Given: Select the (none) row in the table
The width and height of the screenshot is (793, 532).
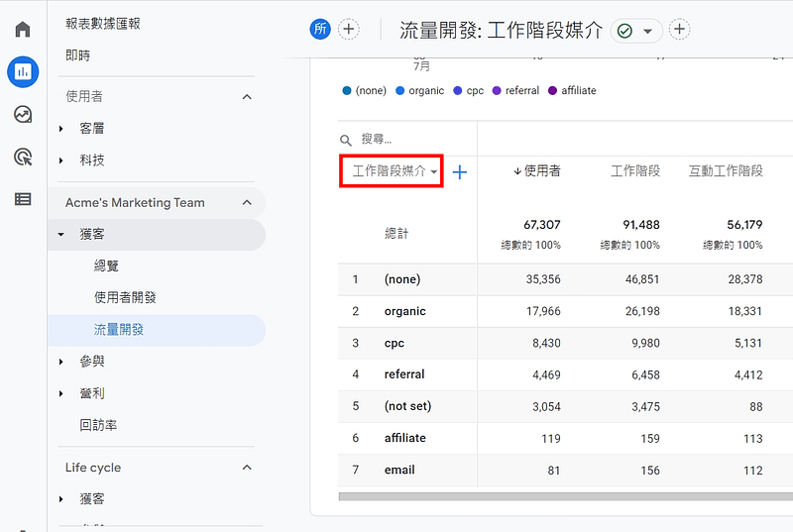Looking at the screenshot, I should point(565,279).
